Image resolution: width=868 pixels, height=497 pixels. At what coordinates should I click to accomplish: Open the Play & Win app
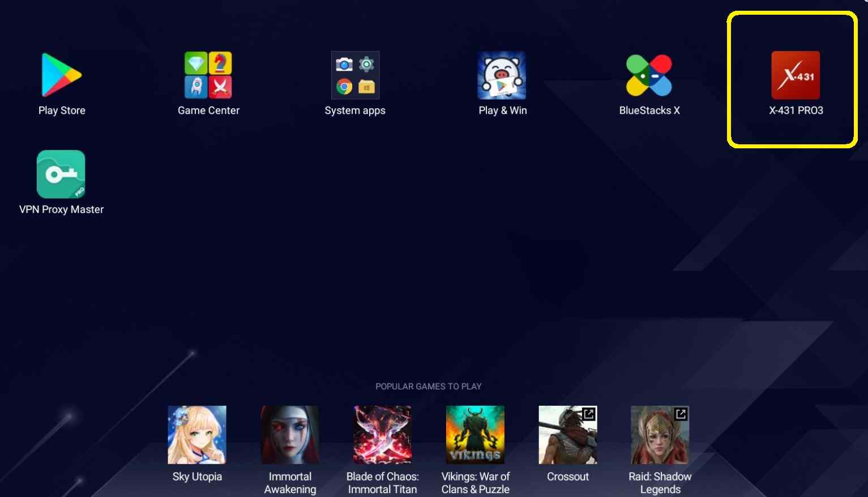click(502, 75)
